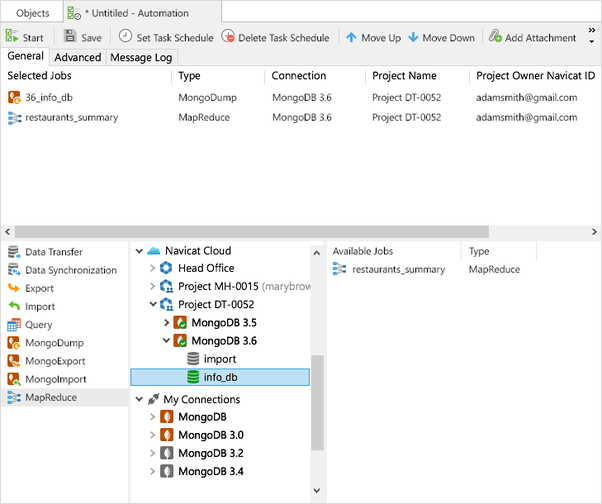Click the import database icon
Image resolution: width=602 pixels, height=504 pixels.
[x=193, y=359]
